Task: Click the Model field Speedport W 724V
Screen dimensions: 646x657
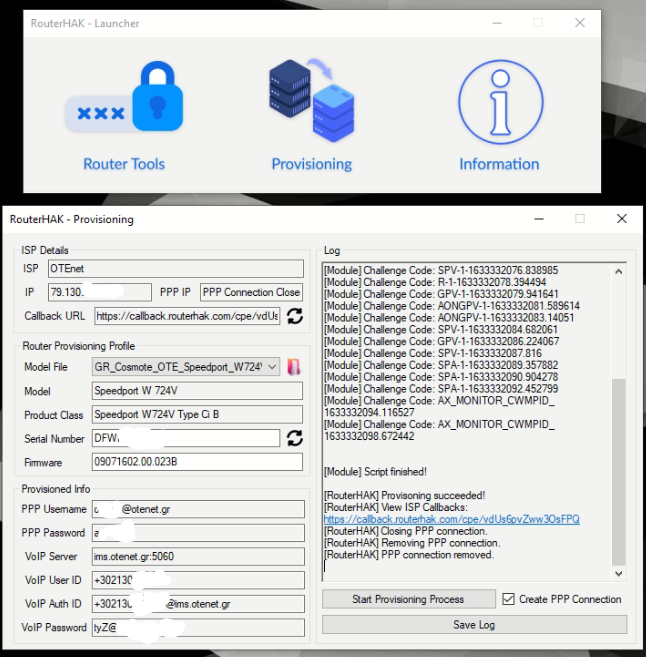Action: [197, 391]
